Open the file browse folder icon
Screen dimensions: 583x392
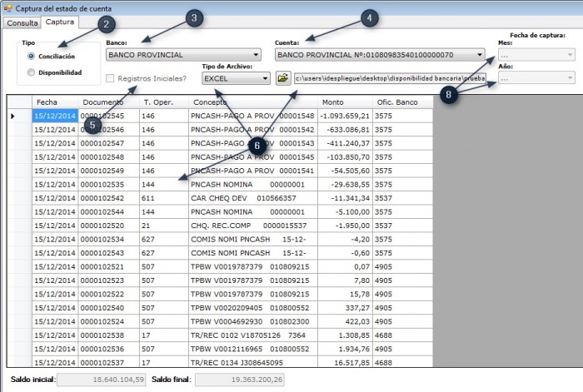(x=283, y=78)
